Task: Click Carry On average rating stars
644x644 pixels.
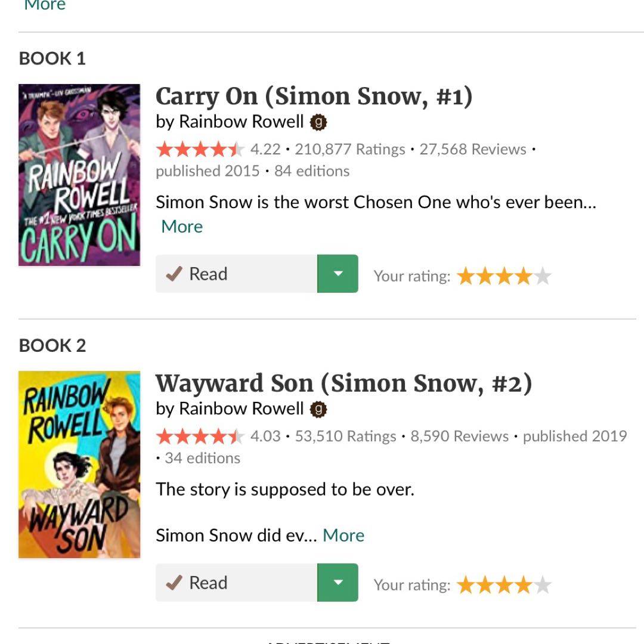Action: tap(200, 149)
